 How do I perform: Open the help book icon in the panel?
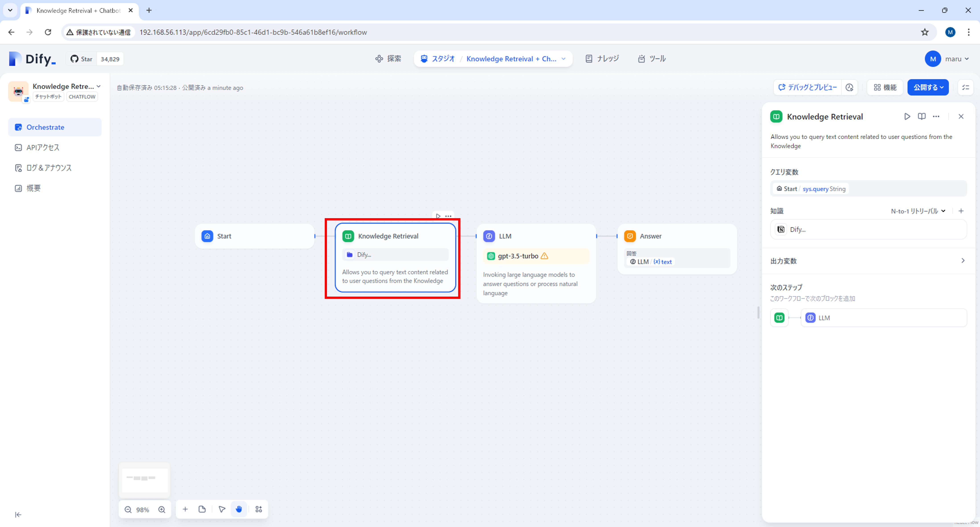tap(921, 117)
